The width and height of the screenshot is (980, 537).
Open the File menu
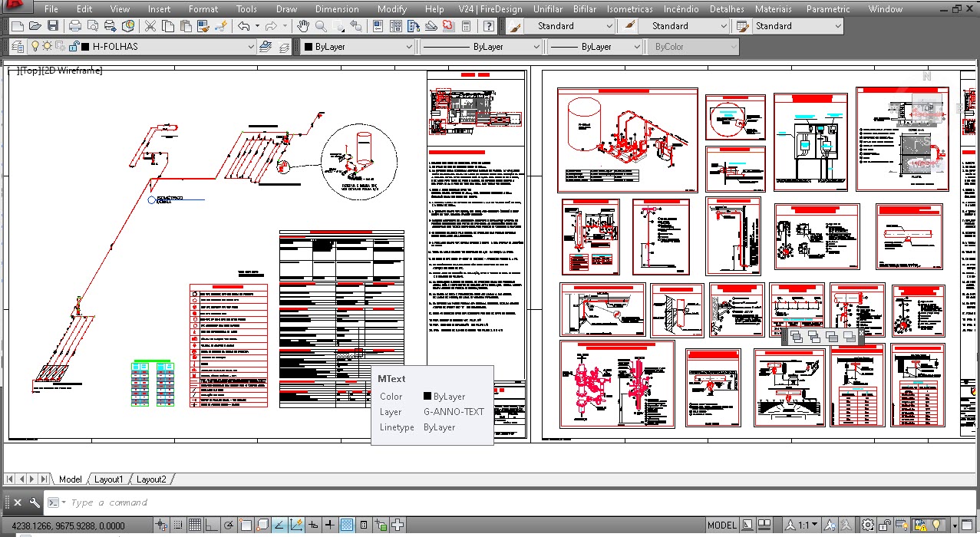click(x=51, y=9)
